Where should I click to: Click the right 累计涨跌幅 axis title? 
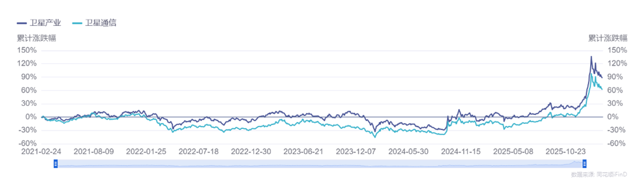[608, 38]
